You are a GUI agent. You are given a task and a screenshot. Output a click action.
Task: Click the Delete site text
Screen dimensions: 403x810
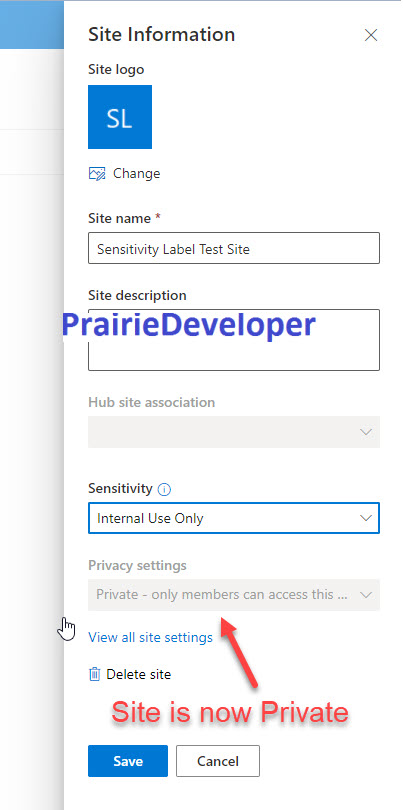click(138, 674)
